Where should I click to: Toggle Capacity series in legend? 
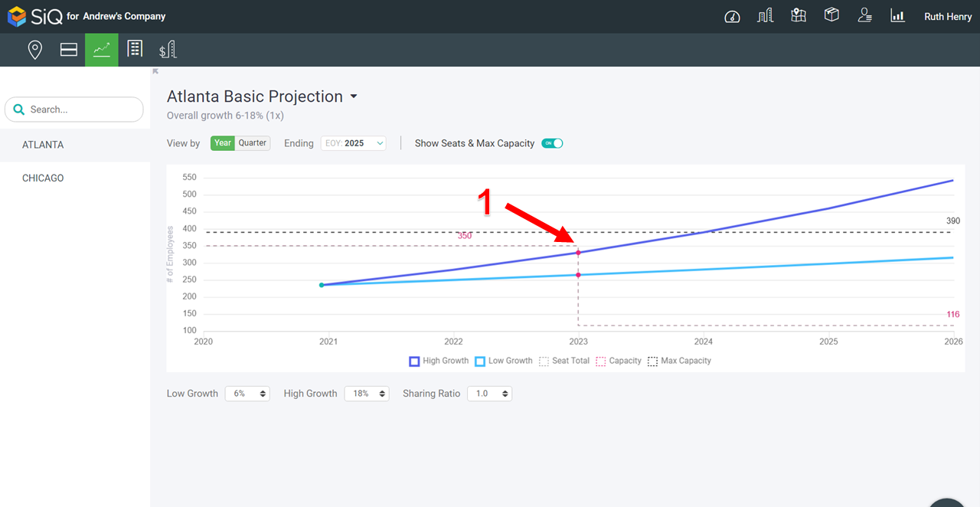[x=619, y=361]
